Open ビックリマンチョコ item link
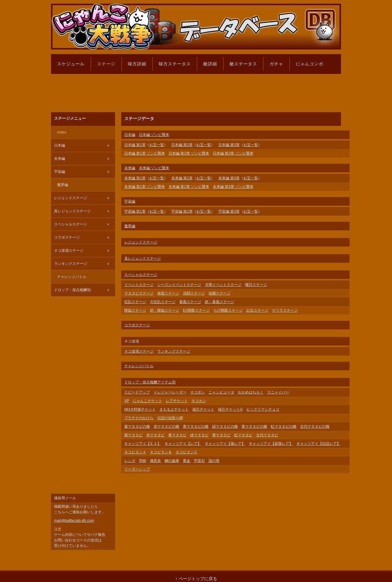The image size is (392, 582). click(x=263, y=409)
